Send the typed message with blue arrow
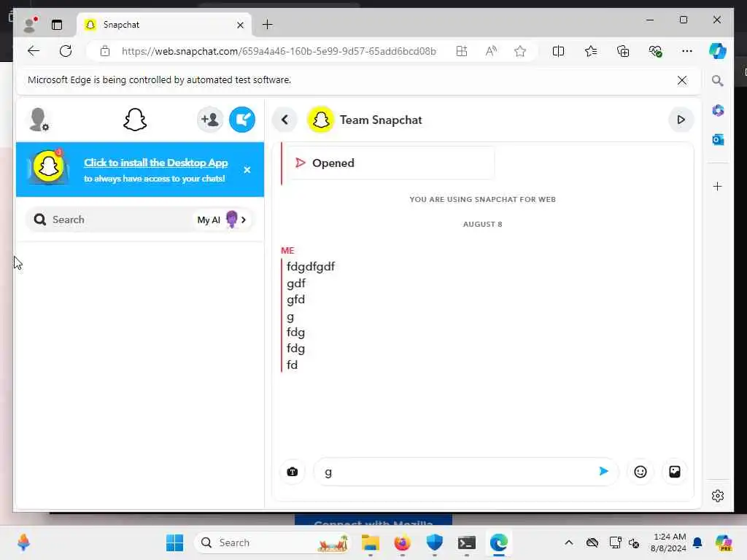 tap(603, 472)
